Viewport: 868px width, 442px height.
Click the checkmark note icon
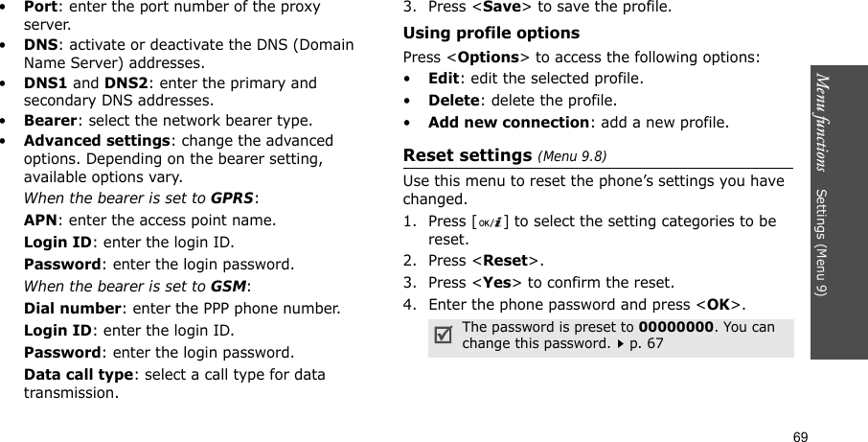point(442,334)
